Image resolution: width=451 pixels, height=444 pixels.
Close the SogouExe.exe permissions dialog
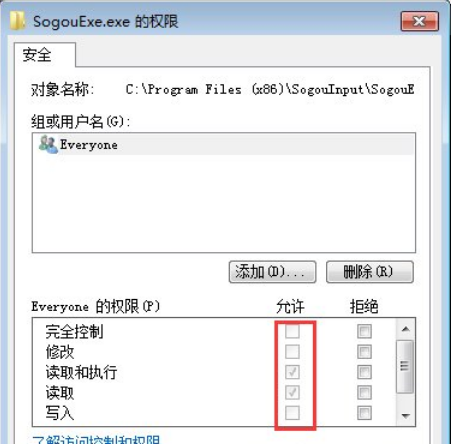(419, 21)
